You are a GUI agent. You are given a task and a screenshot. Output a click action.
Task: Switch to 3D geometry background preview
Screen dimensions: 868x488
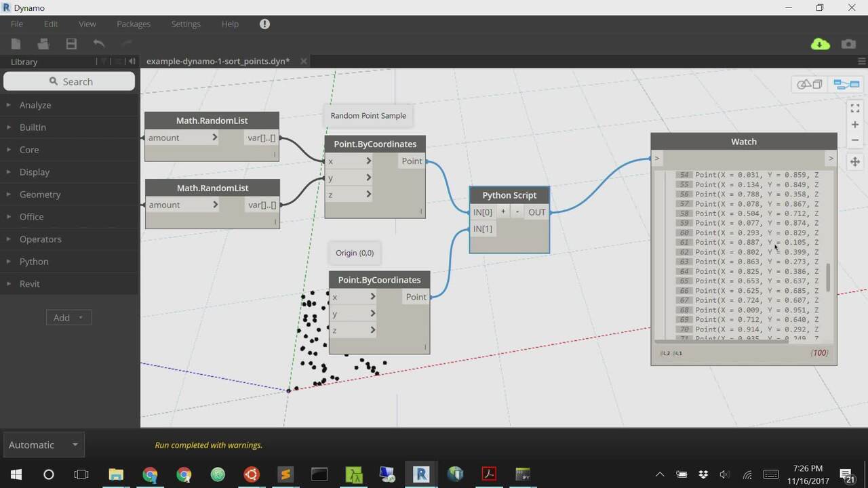[x=809, y=85]
